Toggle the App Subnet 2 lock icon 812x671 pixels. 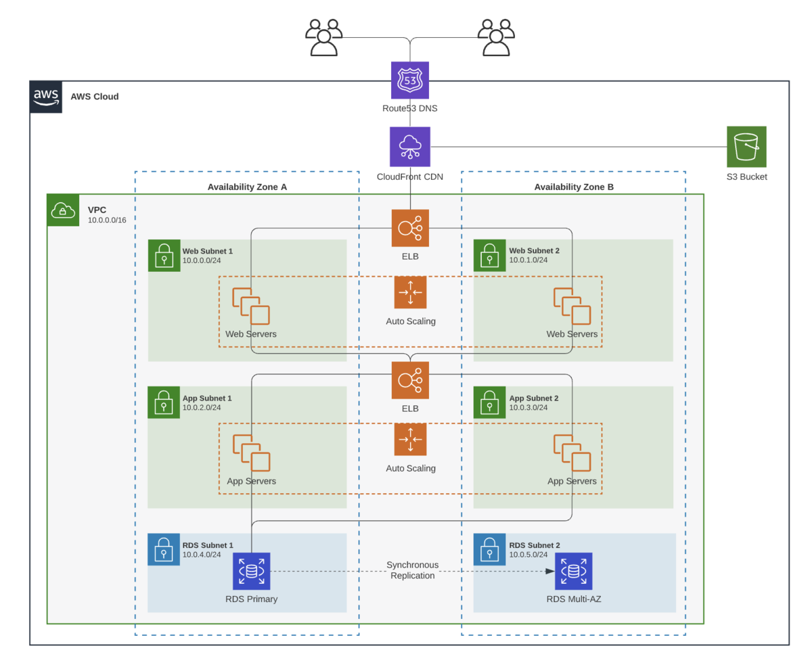pyautogui.click(x=489, y=402)
